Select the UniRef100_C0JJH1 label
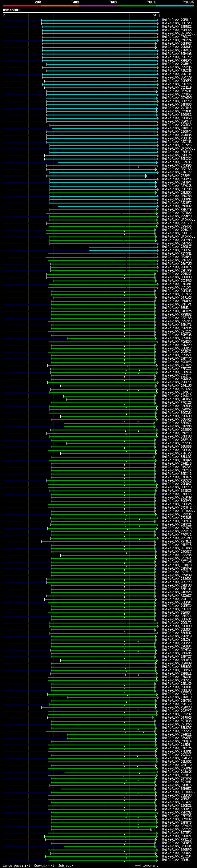Viewport: 197px width, 868px height. (177, 846)
